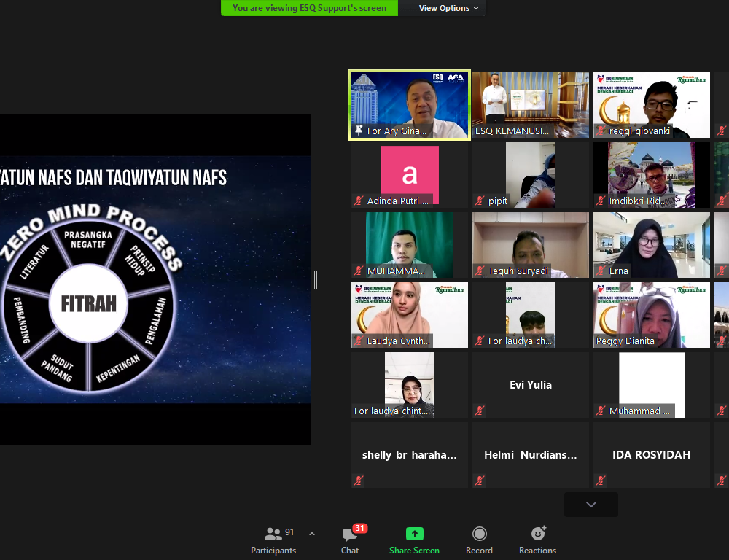Click the Record icon

click(479, 534)
